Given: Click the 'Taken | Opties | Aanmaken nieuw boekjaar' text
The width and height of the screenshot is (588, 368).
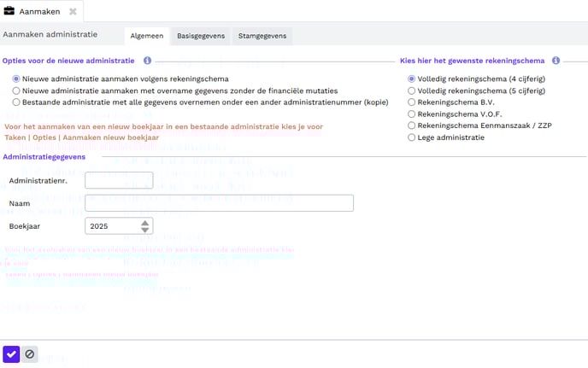Looking at the screenshot, I should coord(82,137).
